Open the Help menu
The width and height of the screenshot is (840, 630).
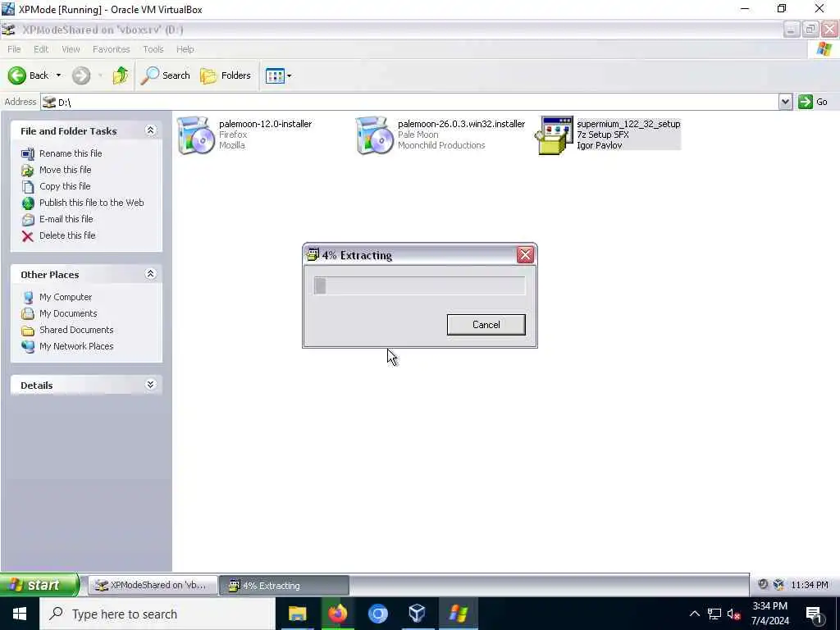(x=185, y=49)
